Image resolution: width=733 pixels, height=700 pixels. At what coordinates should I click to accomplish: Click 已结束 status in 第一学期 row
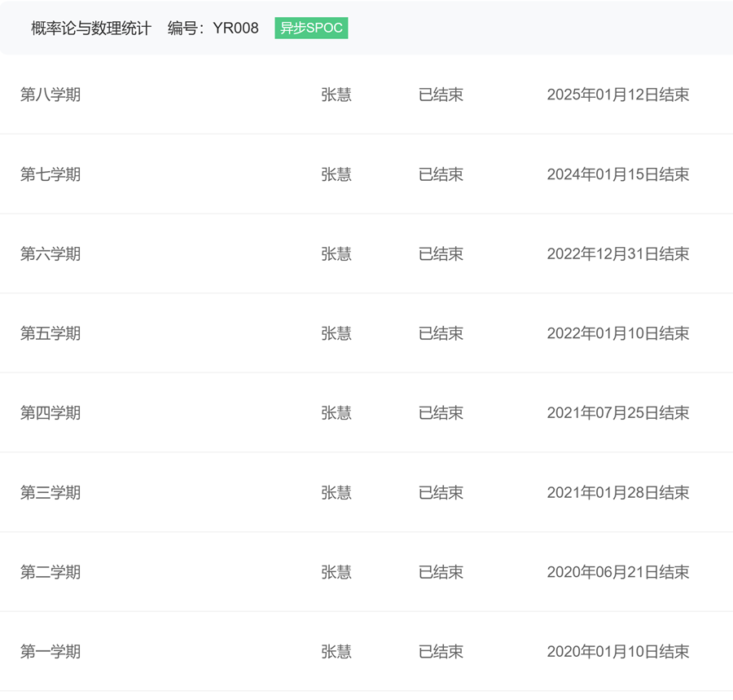click(x=441, y=651)
